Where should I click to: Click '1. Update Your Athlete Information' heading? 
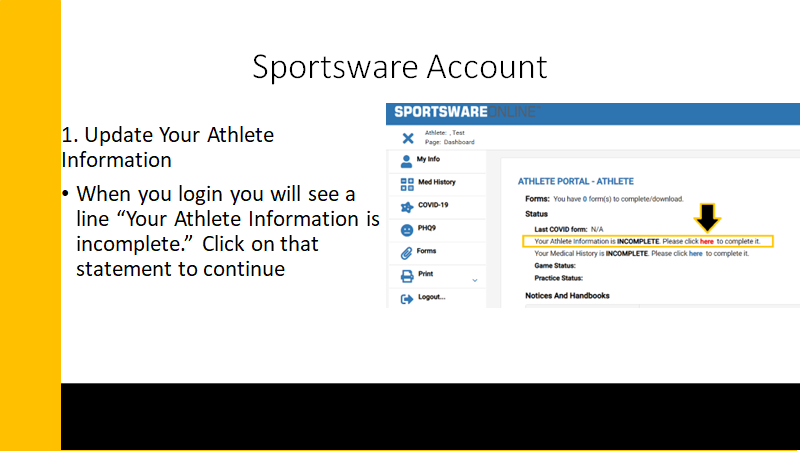coord(168,147)
